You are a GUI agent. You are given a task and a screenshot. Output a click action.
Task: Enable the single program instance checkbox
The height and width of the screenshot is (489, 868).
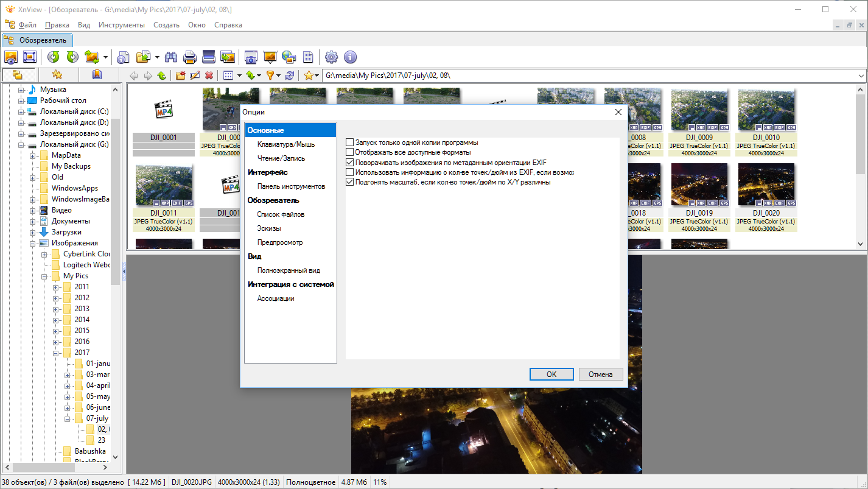pyautogui.click(x=350, y=142)
